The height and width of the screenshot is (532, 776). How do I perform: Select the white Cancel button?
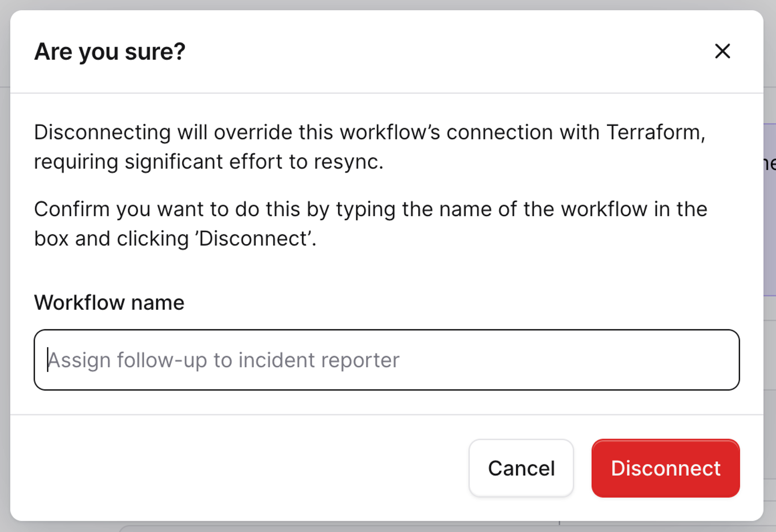521,468
